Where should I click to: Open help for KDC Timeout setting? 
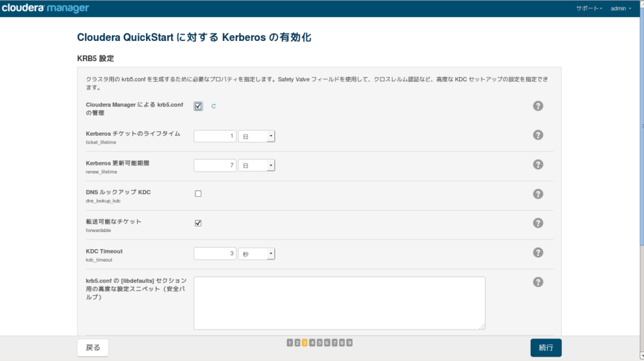[x=538, y=253]
